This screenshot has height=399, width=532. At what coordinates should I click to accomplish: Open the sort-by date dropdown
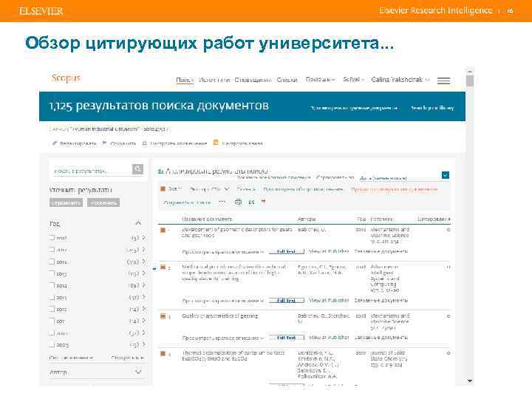click(446, 175)
